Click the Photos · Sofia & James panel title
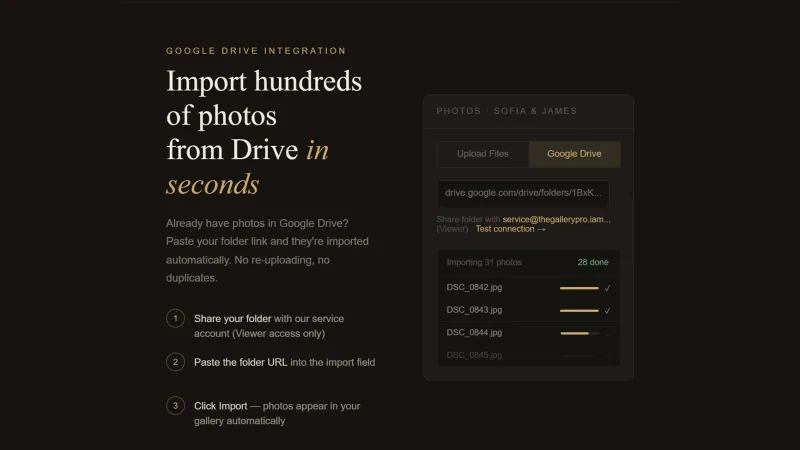The width and height of the screenshot is (800, 450). (x=507, y=111)
